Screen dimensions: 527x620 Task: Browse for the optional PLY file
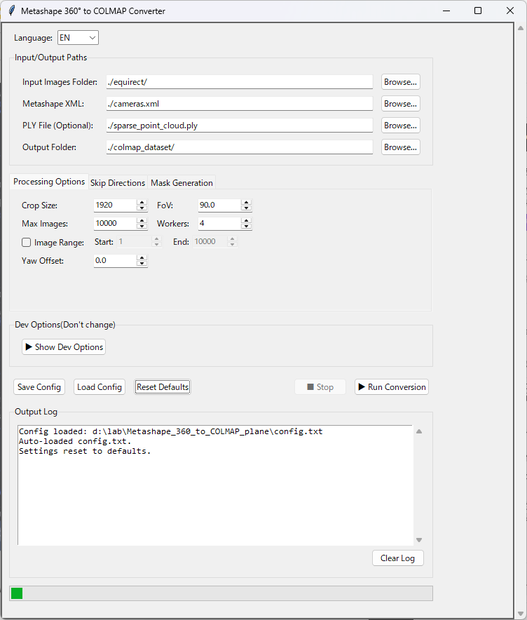coord(400,125)
